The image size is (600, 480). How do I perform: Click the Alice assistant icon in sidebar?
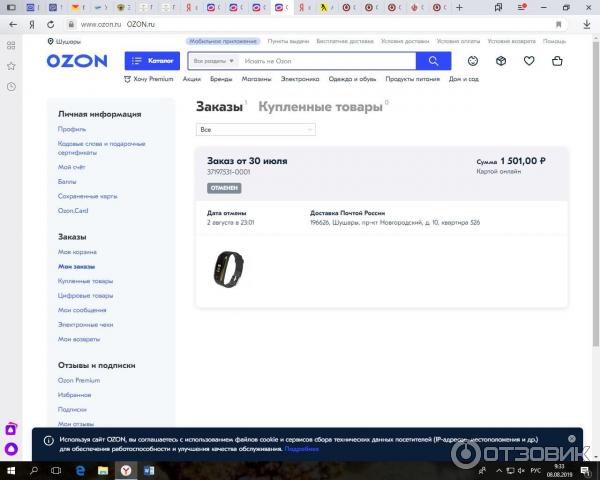pyautogui.click(x=11, y=449)
